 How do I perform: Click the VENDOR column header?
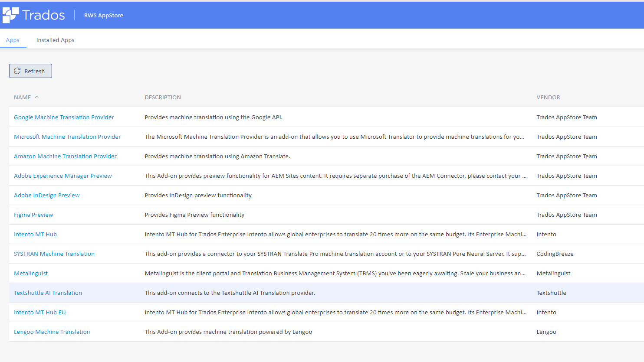pyautogui.click(x=548, y=98)
